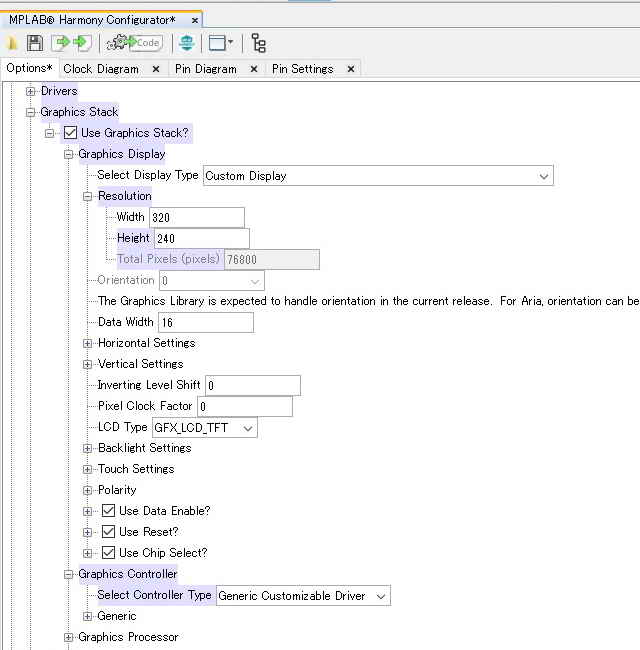Image resolution: width=640 pixels, height=650 pixels.
Task: Click the Pixel Clock Factor field
Action: 244,407
